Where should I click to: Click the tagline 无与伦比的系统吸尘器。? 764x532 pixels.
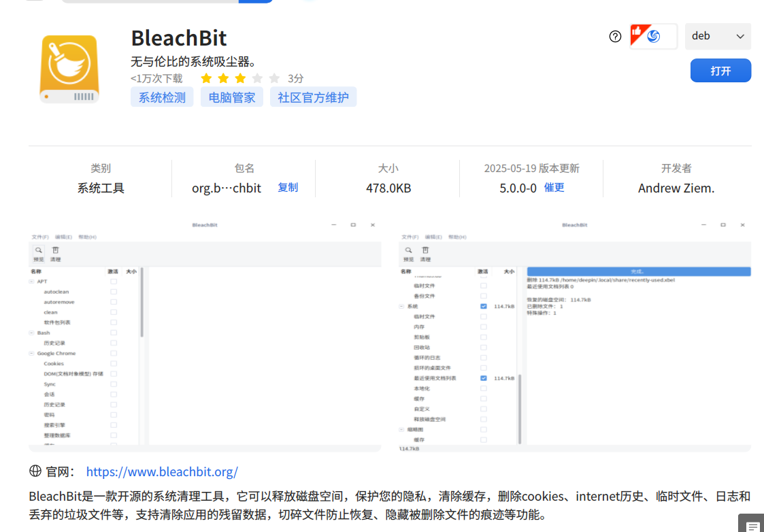pos(193,62)
